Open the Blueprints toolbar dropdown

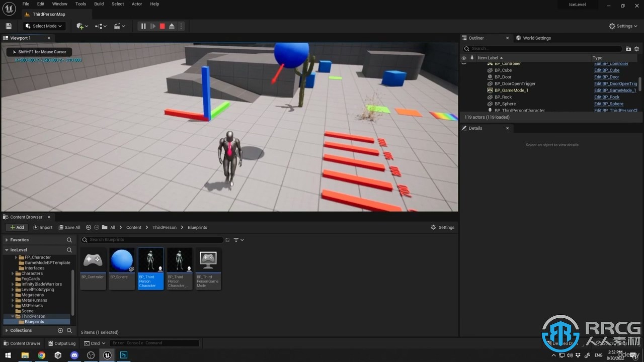pyautogui.click(x=101, y=26)
